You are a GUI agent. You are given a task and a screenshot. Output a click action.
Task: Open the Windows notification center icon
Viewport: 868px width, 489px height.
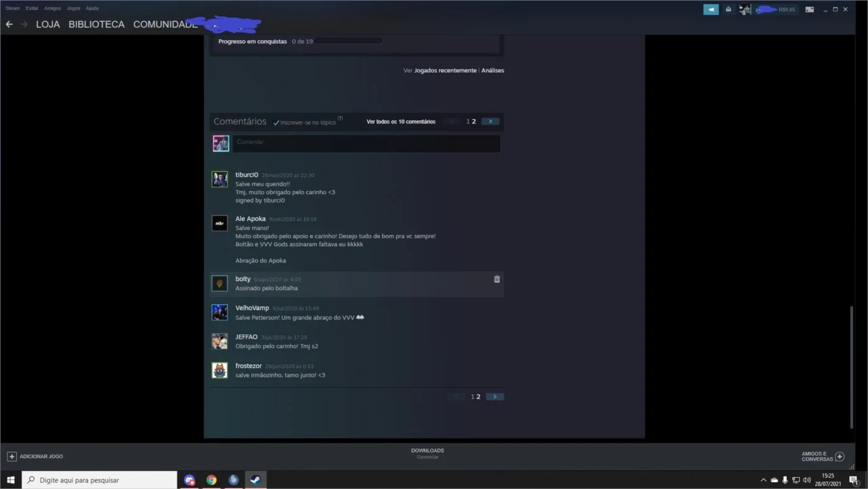click(853, 480)
